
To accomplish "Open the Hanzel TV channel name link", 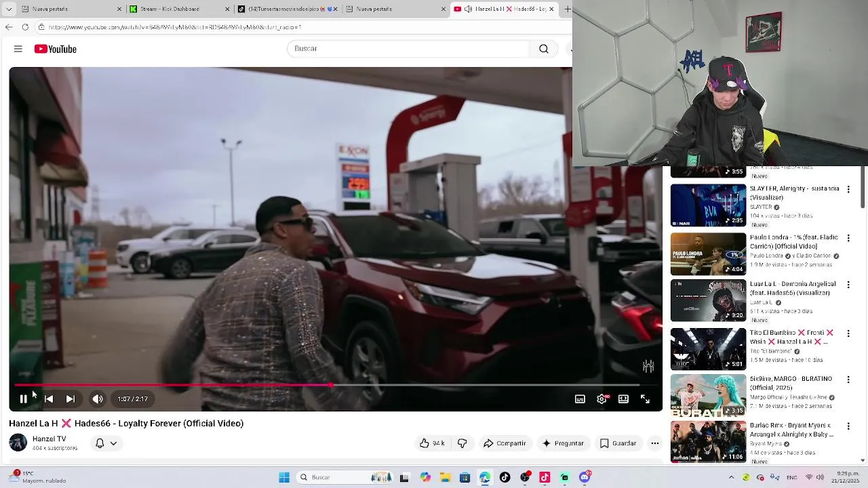I will pos(49,439).
